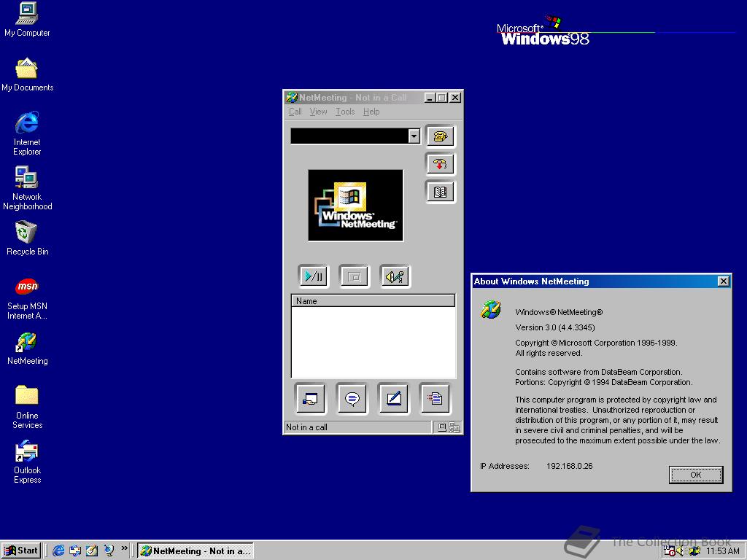Click the NetMeeting title bar icon
The height and width of the screenshot is (560, 747).
(292, 98)
